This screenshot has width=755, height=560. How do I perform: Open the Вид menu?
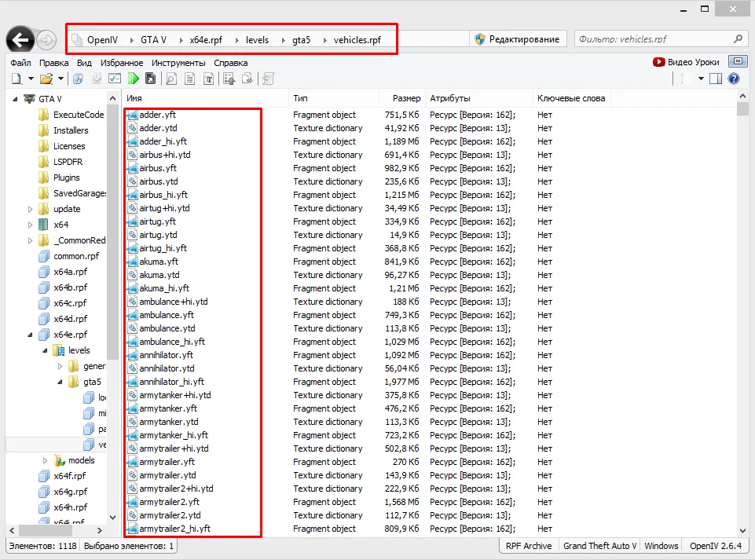pyautogui.click(x=84, y=63)
